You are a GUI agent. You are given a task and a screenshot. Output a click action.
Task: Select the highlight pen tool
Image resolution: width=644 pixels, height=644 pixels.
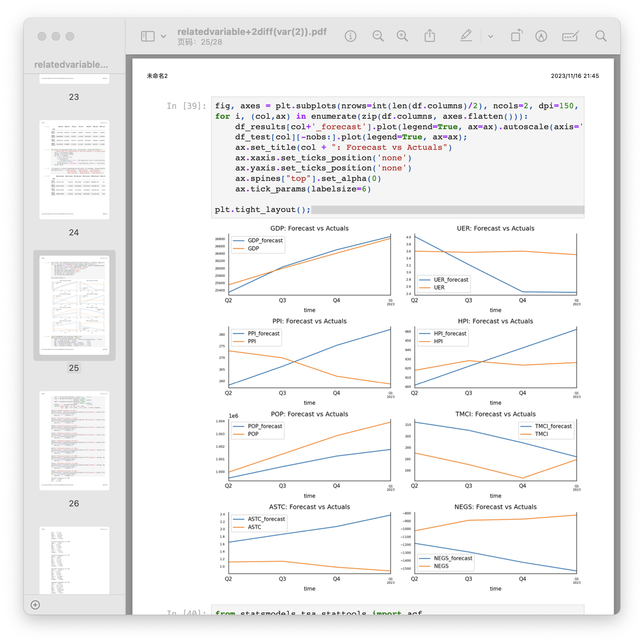(466, 36)
